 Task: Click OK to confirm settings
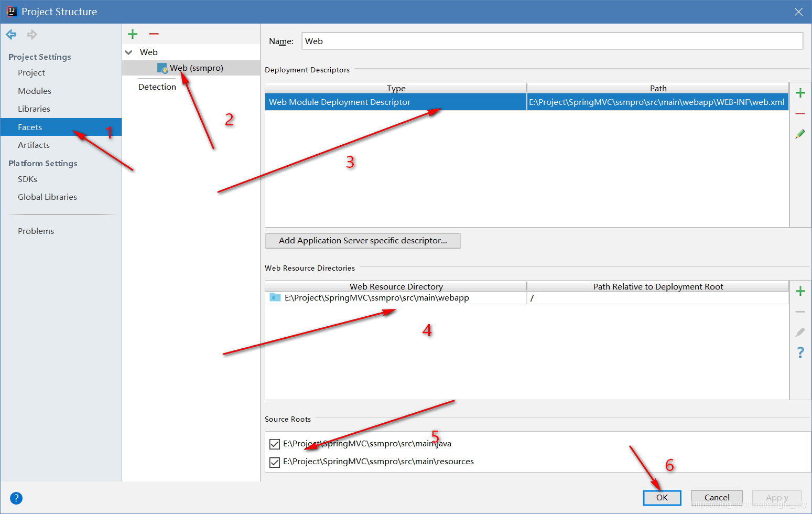(x=662, y=498)
